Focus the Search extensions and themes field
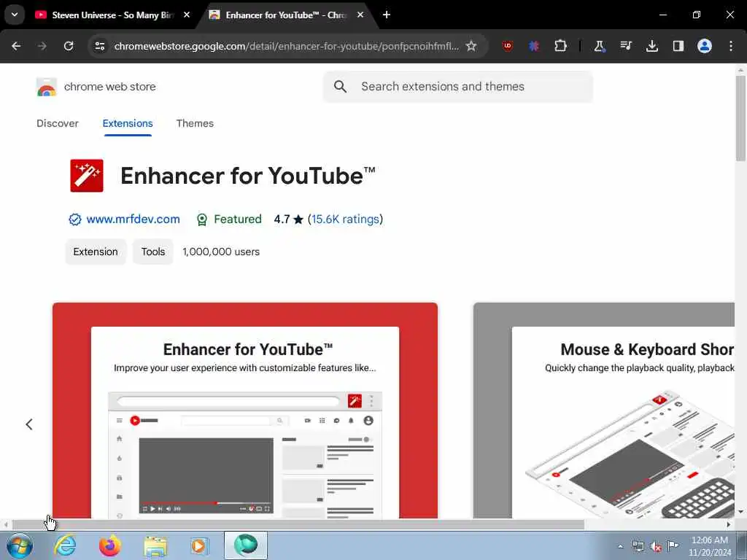The height and width of the screenshot is (560, 747). point(458,87)
